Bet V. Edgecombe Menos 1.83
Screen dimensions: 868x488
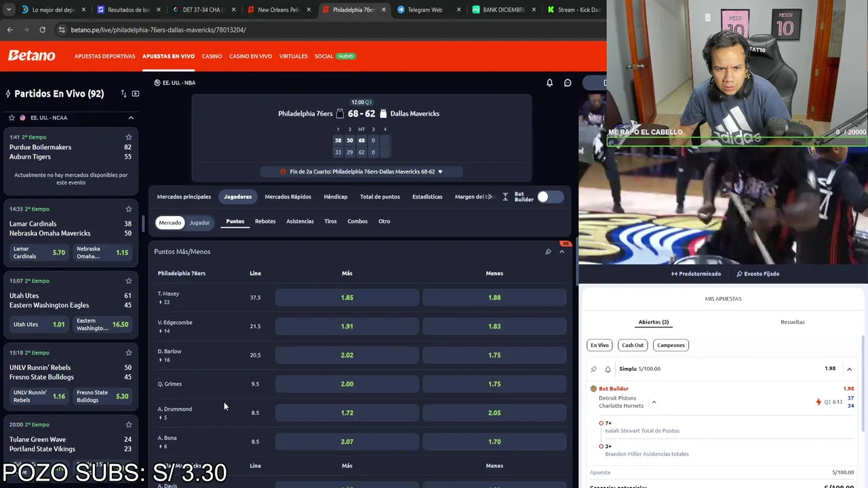494,326
